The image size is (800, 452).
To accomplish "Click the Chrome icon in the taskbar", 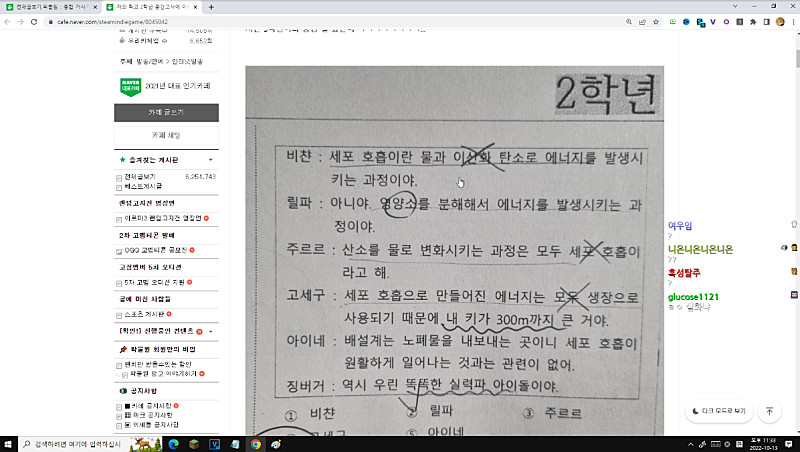I will coord(256,444).
